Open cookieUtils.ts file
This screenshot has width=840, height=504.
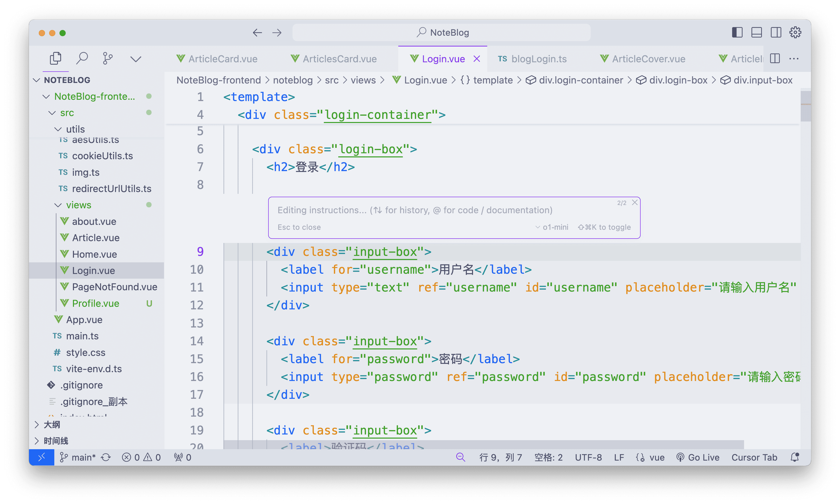coord(96,156)
